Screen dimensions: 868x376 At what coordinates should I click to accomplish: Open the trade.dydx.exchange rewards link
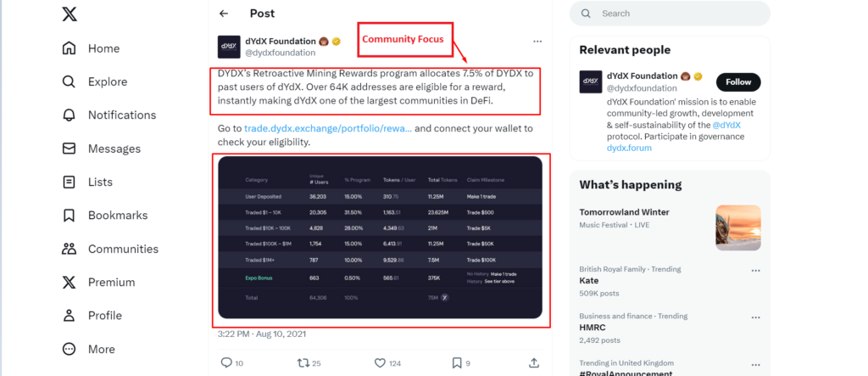(x=327, y=128)
